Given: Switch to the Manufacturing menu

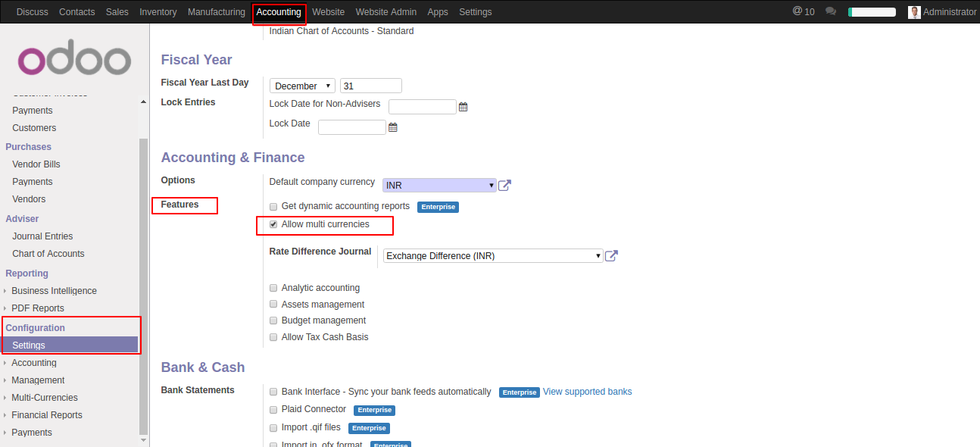Looking at the screenshot, I should pos(217,12).
